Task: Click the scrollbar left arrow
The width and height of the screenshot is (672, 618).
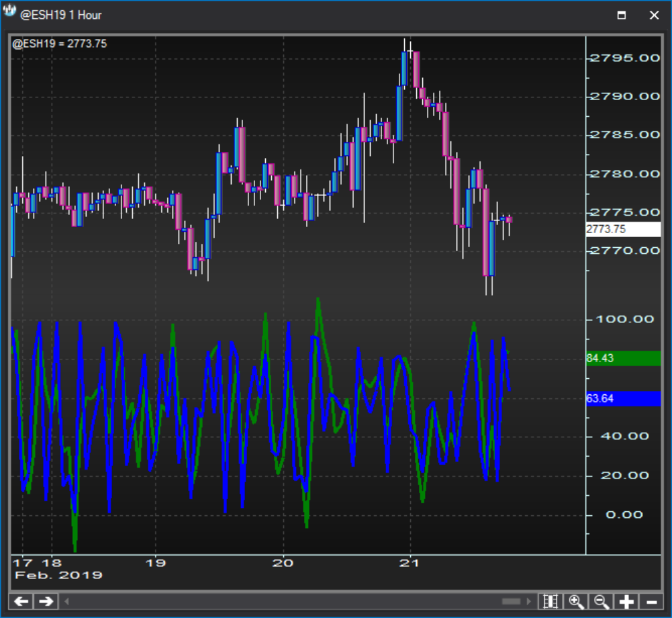Action: pos(66,601)
